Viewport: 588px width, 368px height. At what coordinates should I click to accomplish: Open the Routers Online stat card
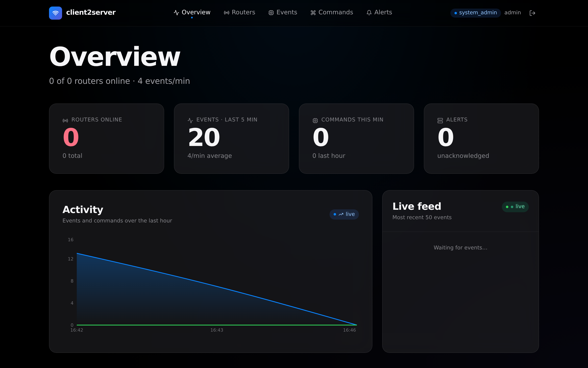pyautogui.click(x=106, y=138)
